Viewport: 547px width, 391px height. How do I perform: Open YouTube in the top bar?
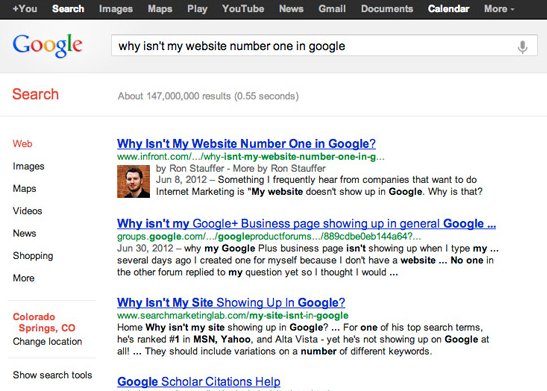click(x=243, y=9)
